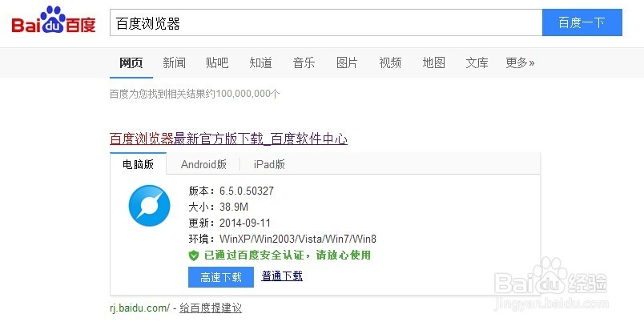Viewport: 644px width, 326px height.
Task: Switch to the iPad版 tab
Action: tap(269, 164)
